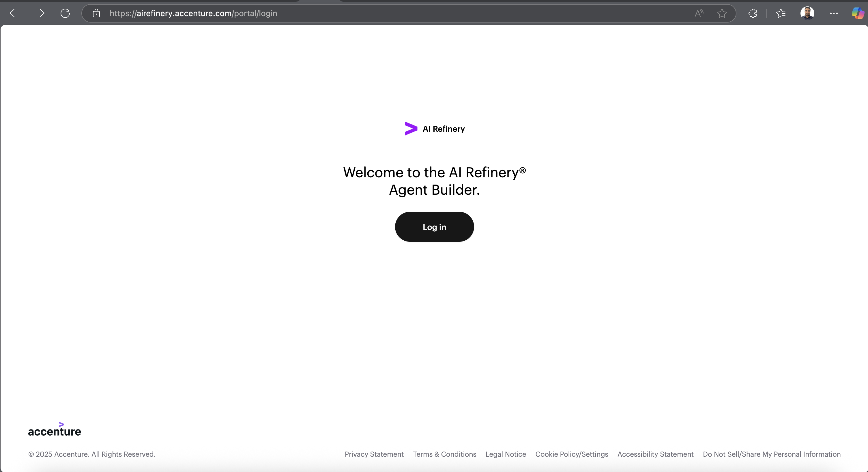Open the Terms & Conditions link
Image resolution: width=868 pixels, height=472 pixels.
point(444,454)
